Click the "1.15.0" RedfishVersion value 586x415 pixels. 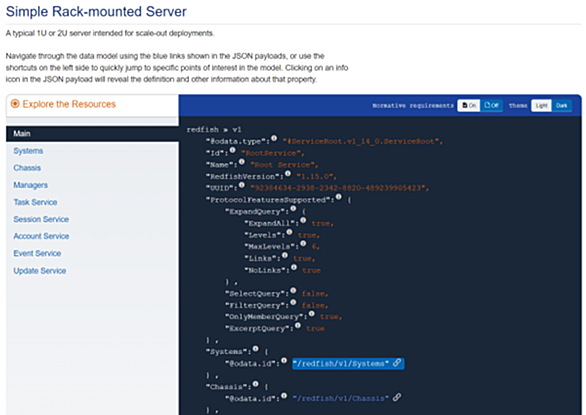click(317, 176)
